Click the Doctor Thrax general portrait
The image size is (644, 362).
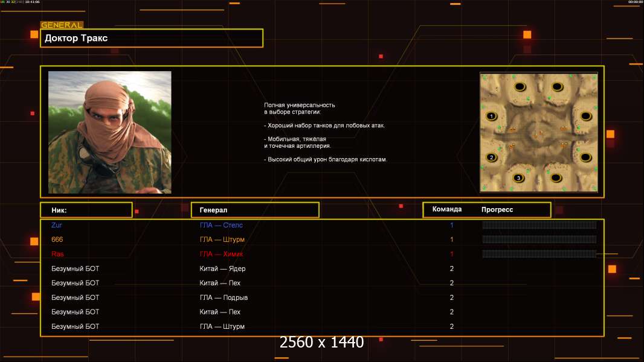(109, 132)
